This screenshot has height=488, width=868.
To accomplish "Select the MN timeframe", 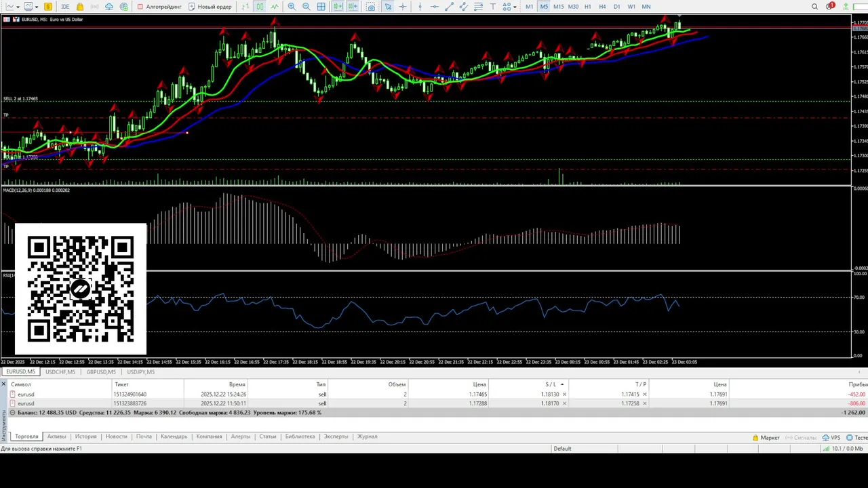I will tap(646, 7).
